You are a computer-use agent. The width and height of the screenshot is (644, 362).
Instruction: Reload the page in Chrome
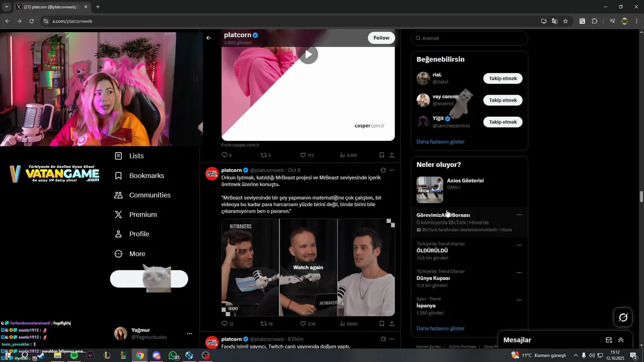tap(31, 21)
